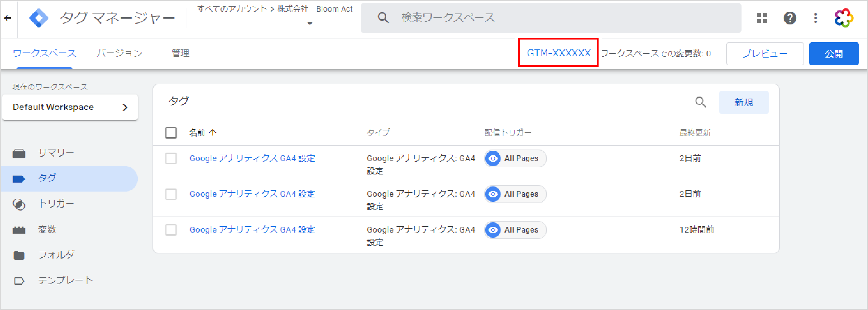The width and height of the screenshot is (868, 310).
Task: Switch to the 管理 tab
Action: pyautogui.click(x=180, y=53)
